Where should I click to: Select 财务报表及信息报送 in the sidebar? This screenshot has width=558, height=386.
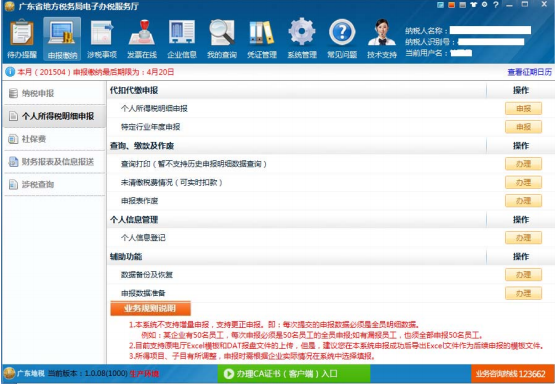coord(54,162)
